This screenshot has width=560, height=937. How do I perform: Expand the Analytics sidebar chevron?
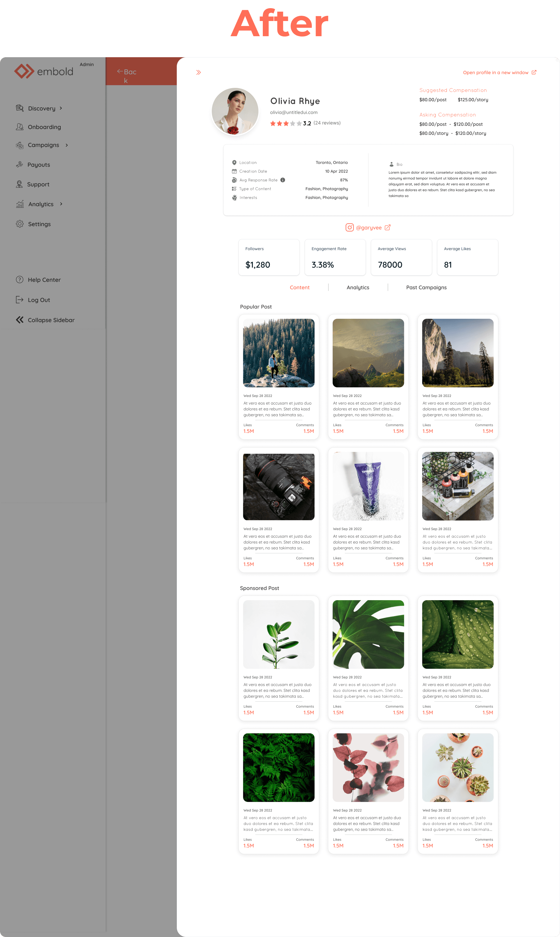(x=61, y=204)
